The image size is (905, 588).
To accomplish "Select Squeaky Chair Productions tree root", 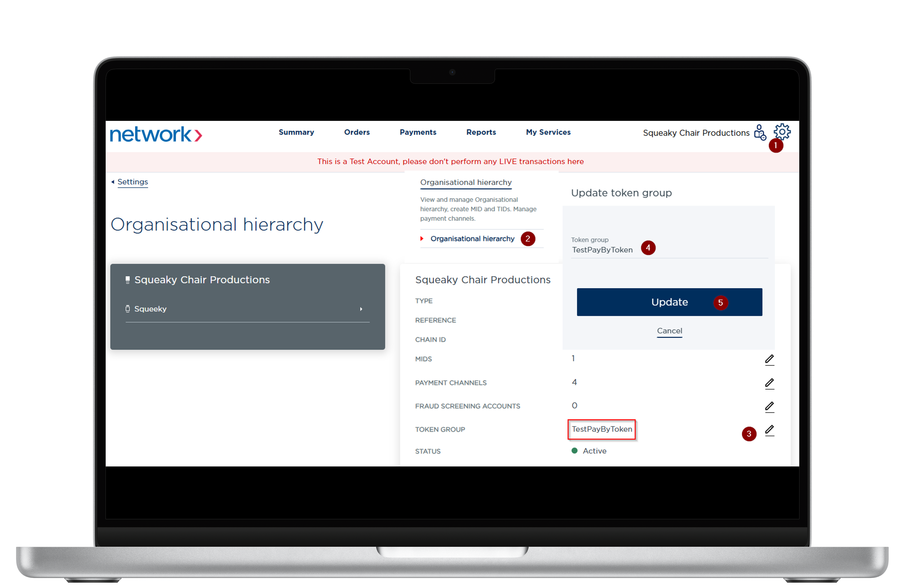I will tap(202, 280).
